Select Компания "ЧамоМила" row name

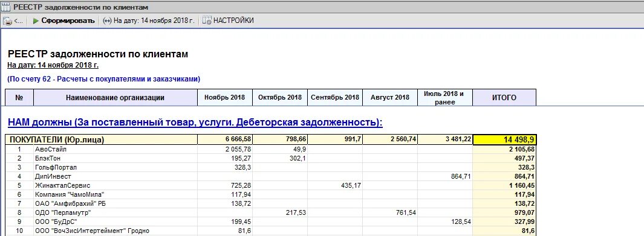pyautogui.click(x=69, y=194)
